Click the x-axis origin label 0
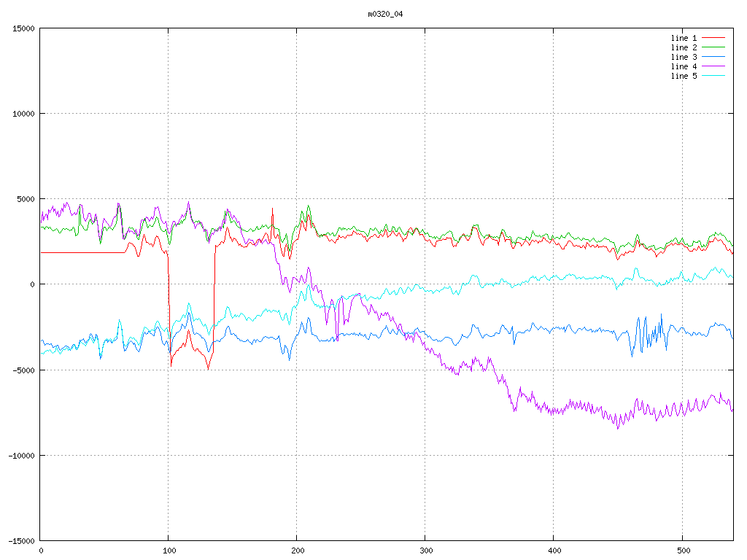Screen dimensions: 747x560 [x=41, y=551]
